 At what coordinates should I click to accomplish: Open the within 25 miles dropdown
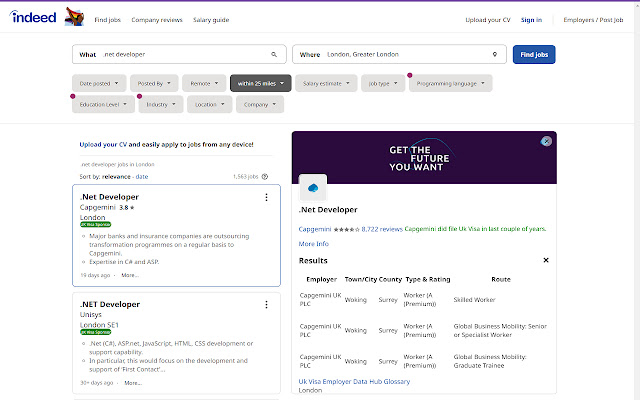tap(260, 84)
